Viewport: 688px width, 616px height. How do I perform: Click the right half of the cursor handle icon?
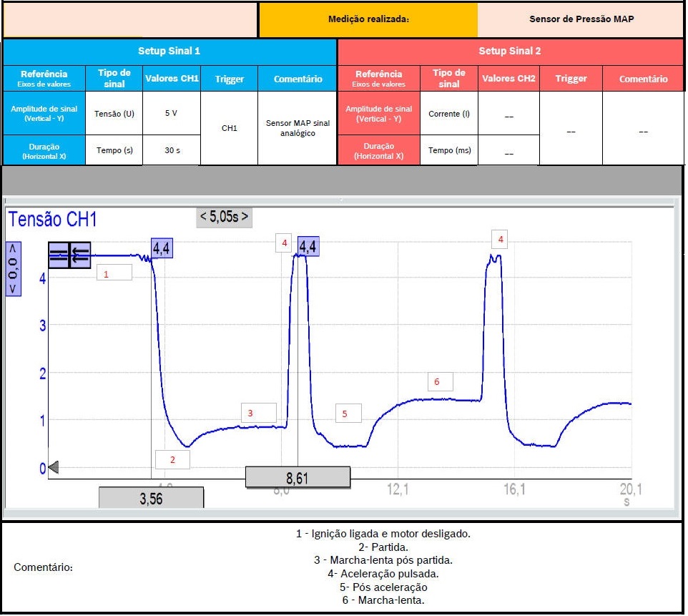[x=80, y=255]
